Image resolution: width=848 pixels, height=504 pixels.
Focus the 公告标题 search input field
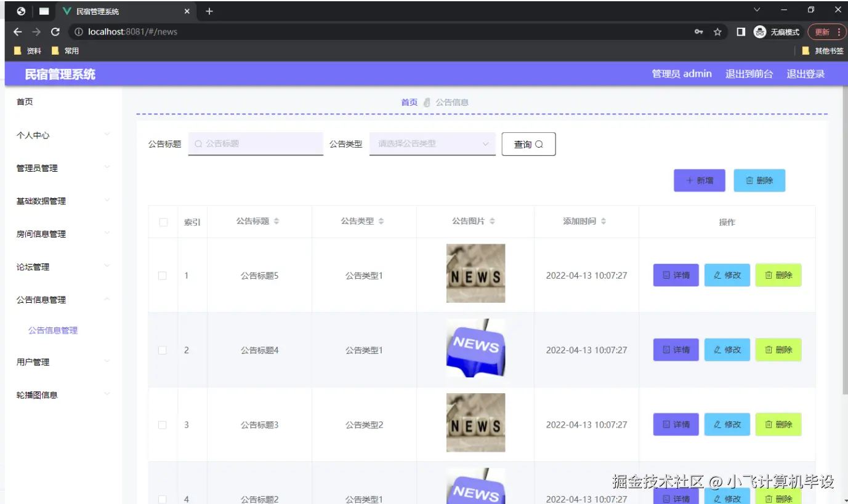click(256, 143)
